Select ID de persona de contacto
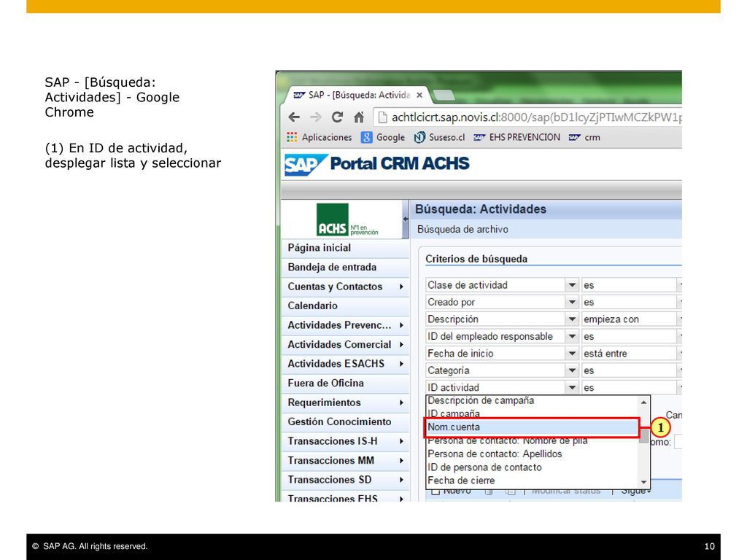Viewport: 747px width, 560px height. tap(532, 467)
